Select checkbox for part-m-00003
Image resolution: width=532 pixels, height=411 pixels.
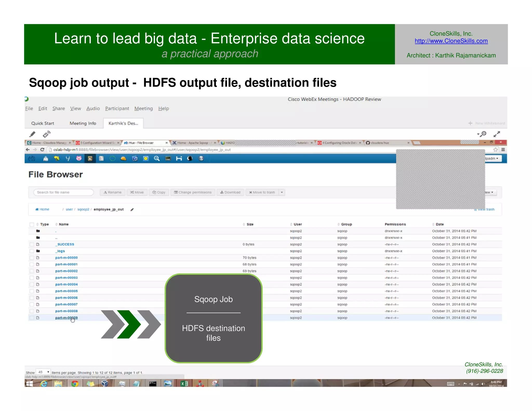(32, 278)
